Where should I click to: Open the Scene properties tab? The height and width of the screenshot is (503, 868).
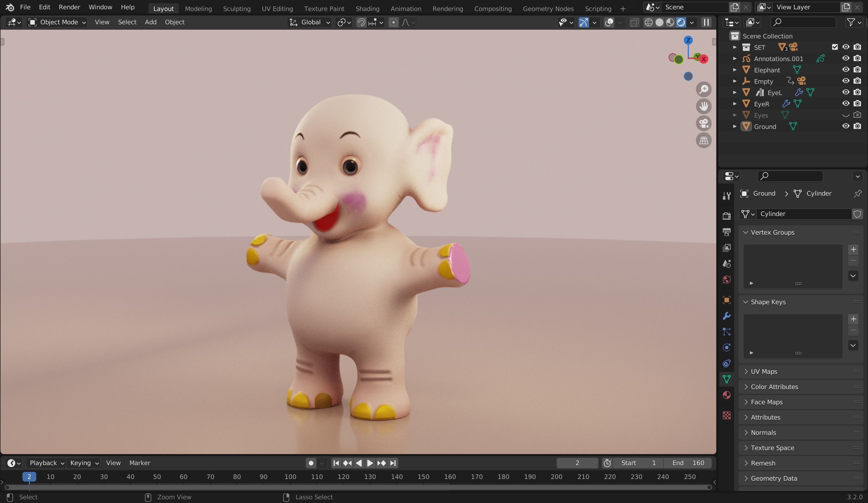coord(726,264)
